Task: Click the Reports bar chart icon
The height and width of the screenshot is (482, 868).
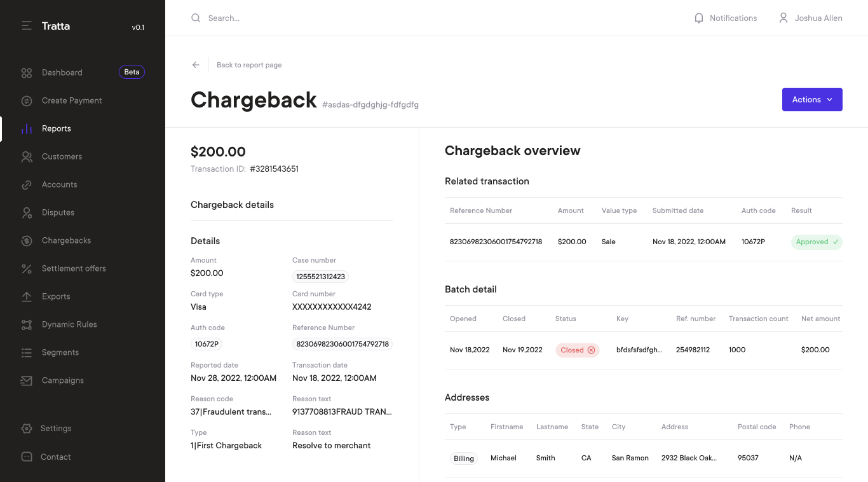Action: pos(27,128)
